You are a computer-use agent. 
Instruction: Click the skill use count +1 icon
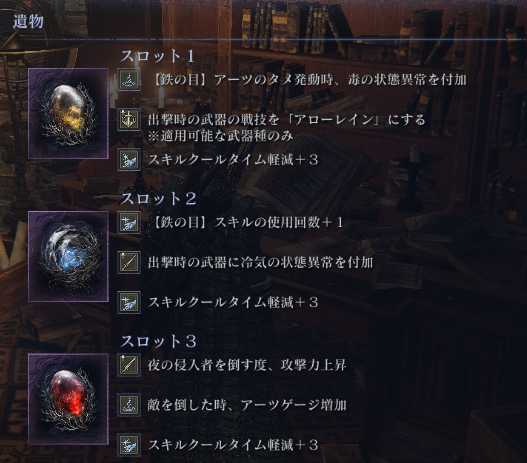(129, 222)
